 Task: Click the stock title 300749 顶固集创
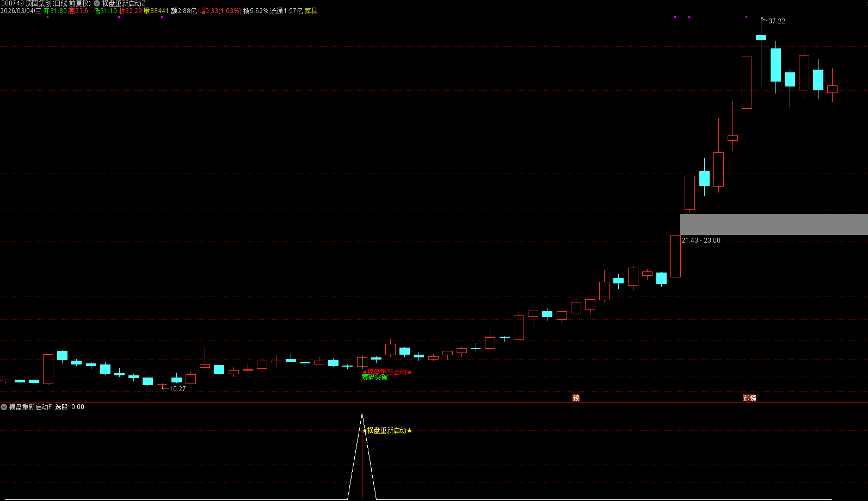pos(46,3)
